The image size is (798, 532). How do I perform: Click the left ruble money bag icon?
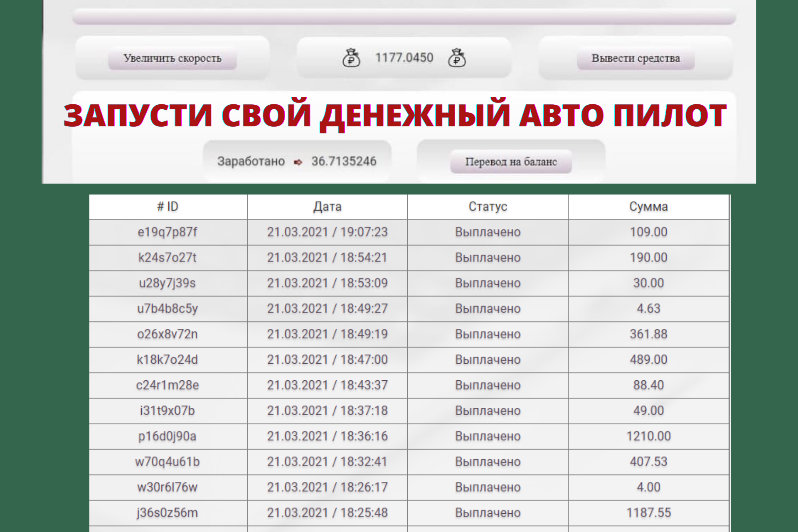pyautogui.click(x=351, y=58)
